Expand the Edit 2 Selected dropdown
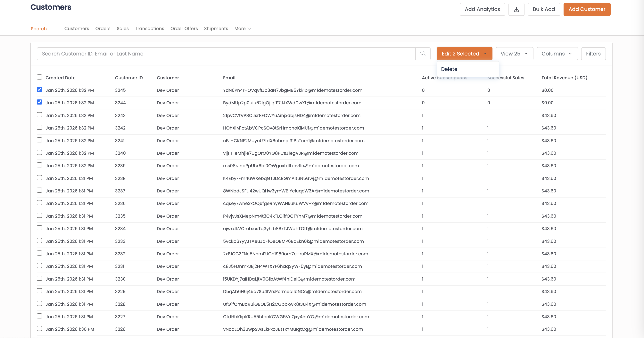 tap(464, 54)
